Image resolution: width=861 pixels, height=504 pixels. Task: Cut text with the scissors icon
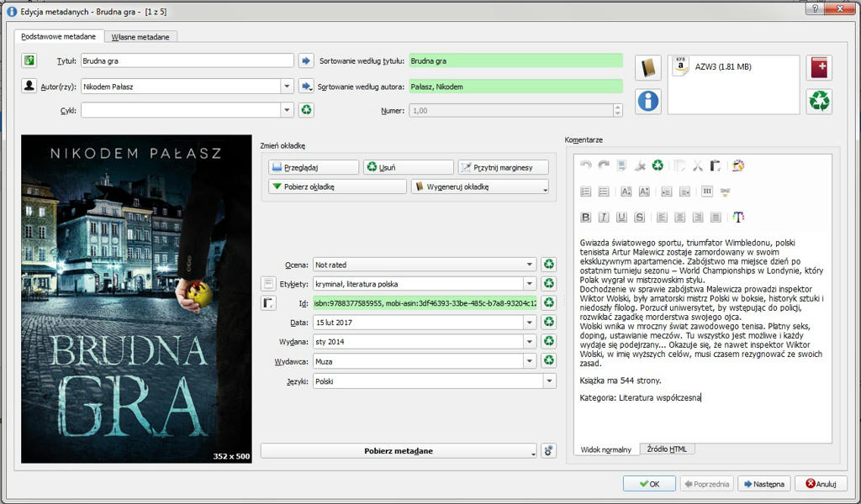click(x=697, y=165)
